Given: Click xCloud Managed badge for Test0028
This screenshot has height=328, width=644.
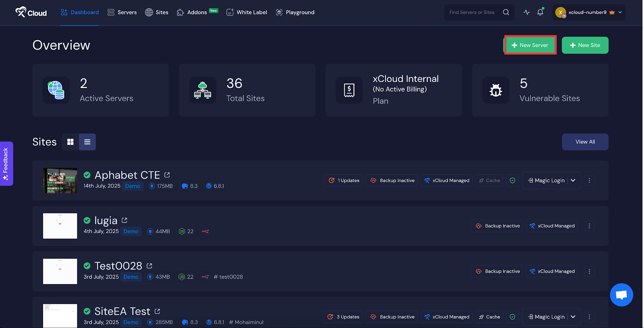Looking at the screenshot, I should [552, 271].
